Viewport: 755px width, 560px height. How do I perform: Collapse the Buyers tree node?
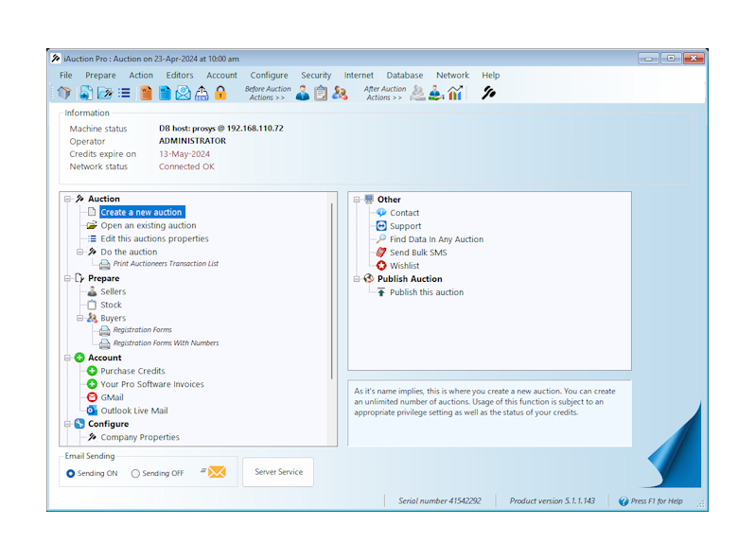(x=79, y=318)
